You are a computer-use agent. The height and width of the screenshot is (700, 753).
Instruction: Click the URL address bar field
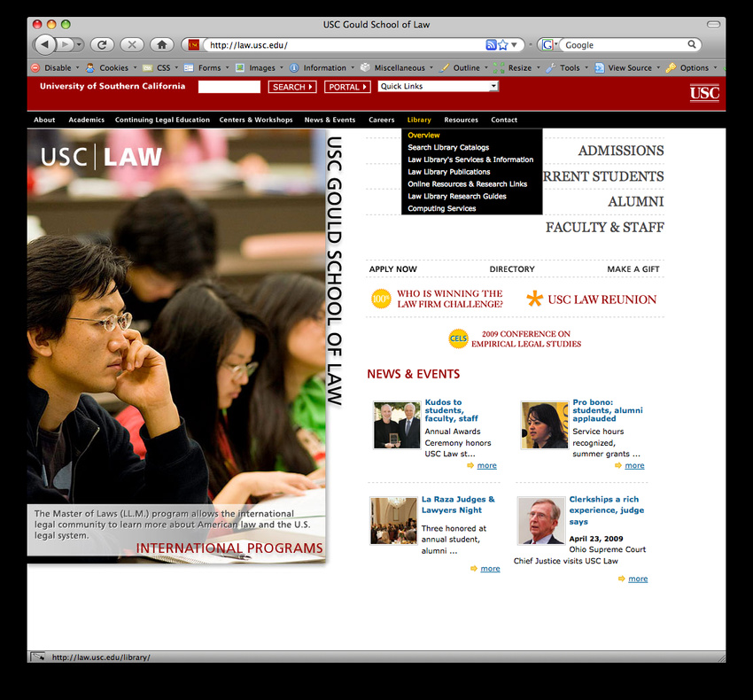pyautogui.click(x=345, y=44)
